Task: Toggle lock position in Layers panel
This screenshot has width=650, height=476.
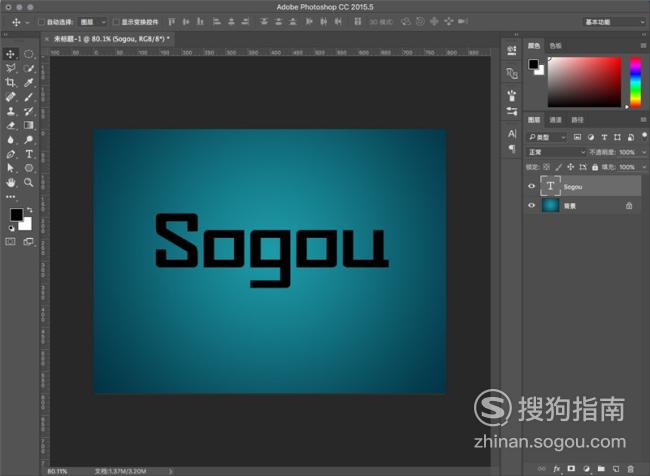Action: point(570,167)
